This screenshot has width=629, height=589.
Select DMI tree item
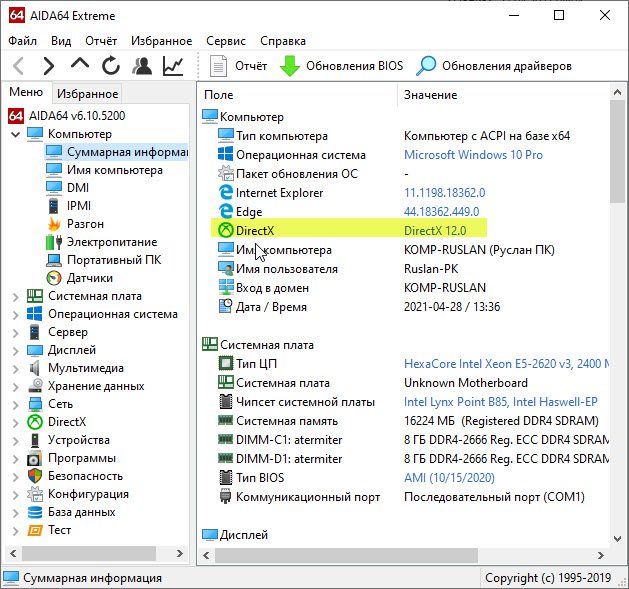coord(67,188)
